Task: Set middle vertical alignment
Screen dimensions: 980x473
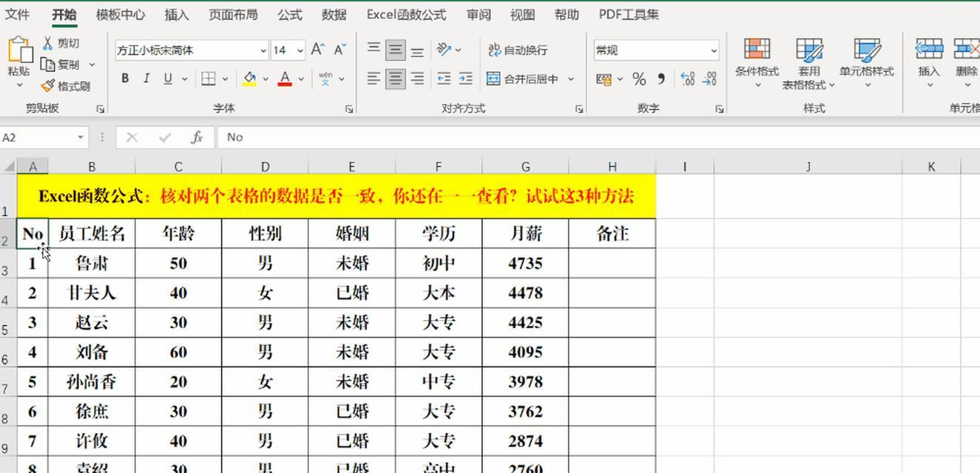Action: (x=396, y=50)
